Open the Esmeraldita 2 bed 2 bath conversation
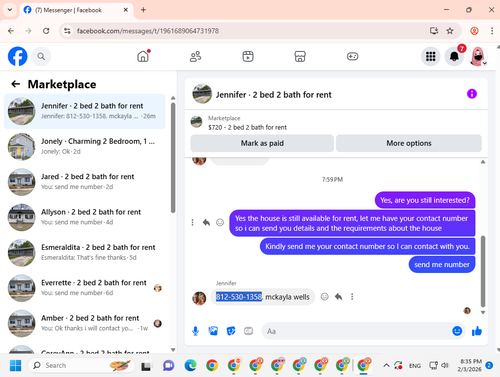The width and height of the screenshot is (500, 377). click(85, 252)
